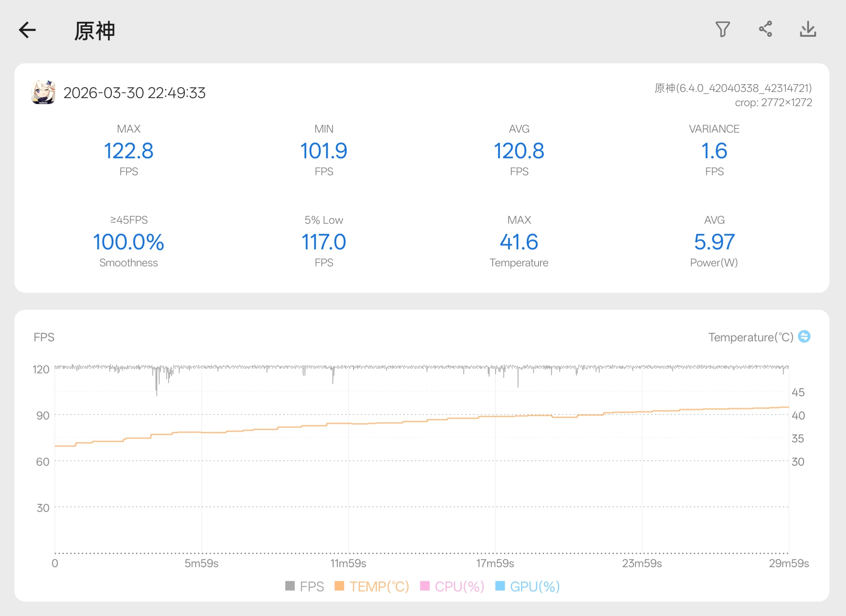846x616 pixels.
Task: Tap the Genshin Impact app icon
Action: (43, 92)
